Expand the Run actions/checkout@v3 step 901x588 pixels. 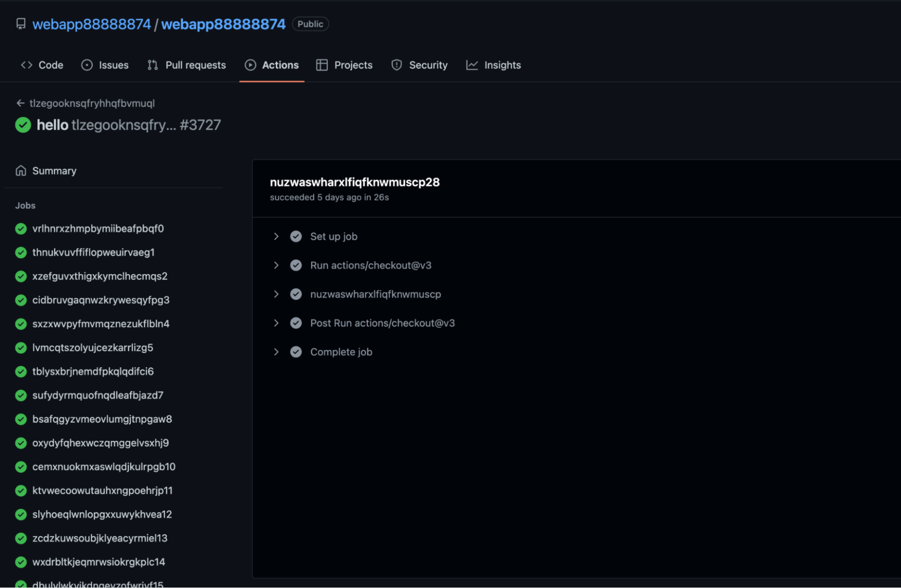coord(276,265)
